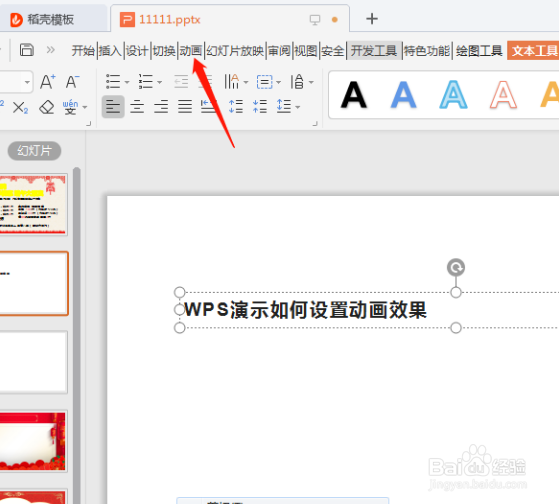Viewport: 559px width, 504px height.
Task: Toggle align text left
Action: click(x=113, y=107)
